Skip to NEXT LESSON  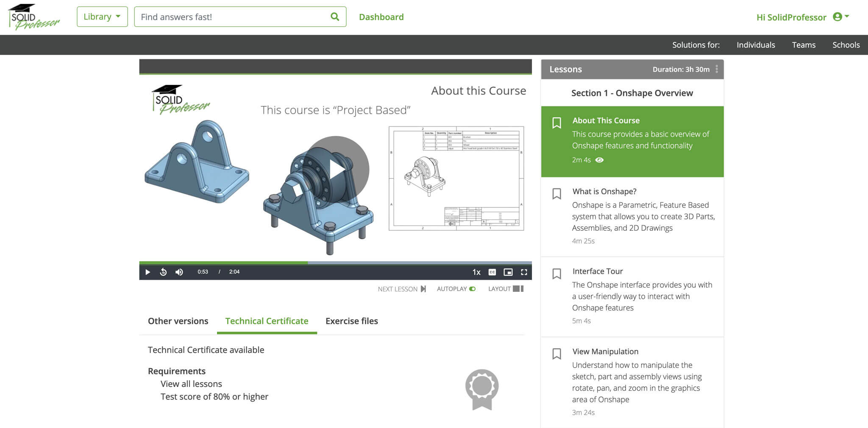[x=402, y=289]
